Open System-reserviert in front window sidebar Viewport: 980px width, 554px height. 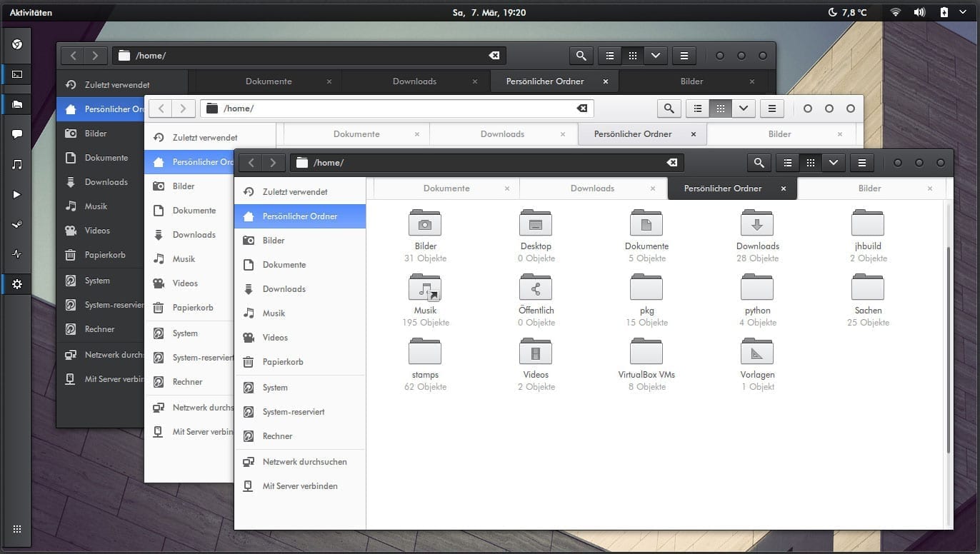[300, 412]
